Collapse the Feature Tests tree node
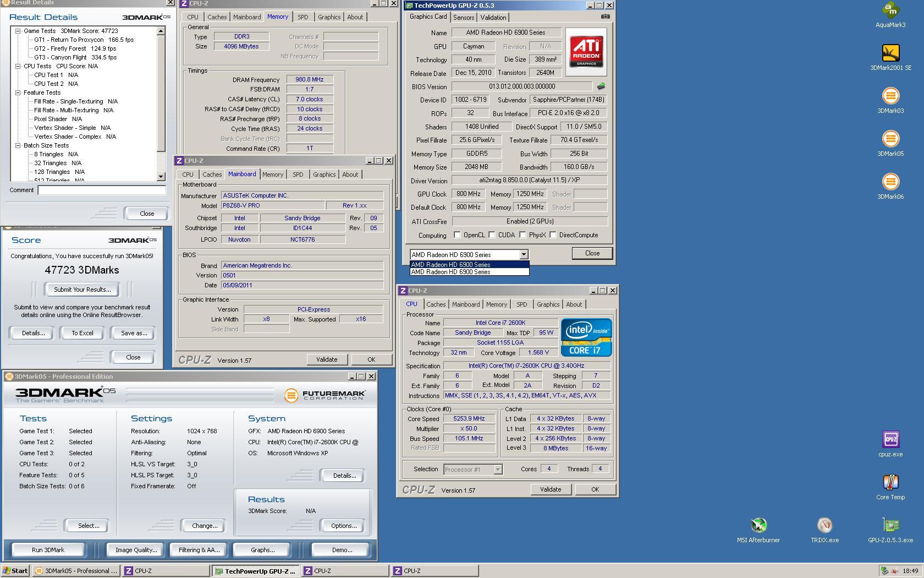 coord(18,92)
